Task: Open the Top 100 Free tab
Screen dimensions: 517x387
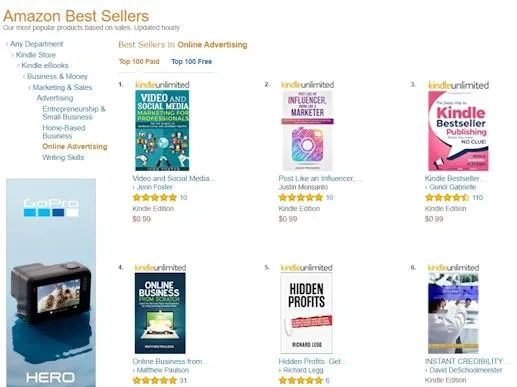Action: [191, 62]
